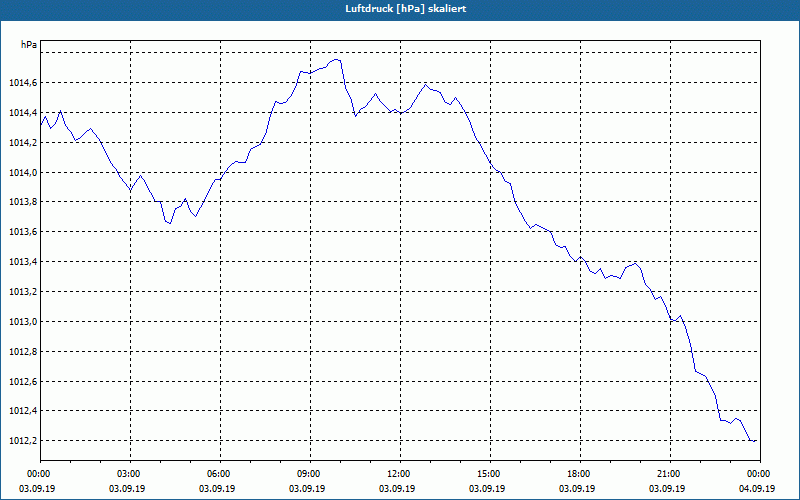
Task: Select the 1012,2 y-axis label
Action: pos(22,441)
